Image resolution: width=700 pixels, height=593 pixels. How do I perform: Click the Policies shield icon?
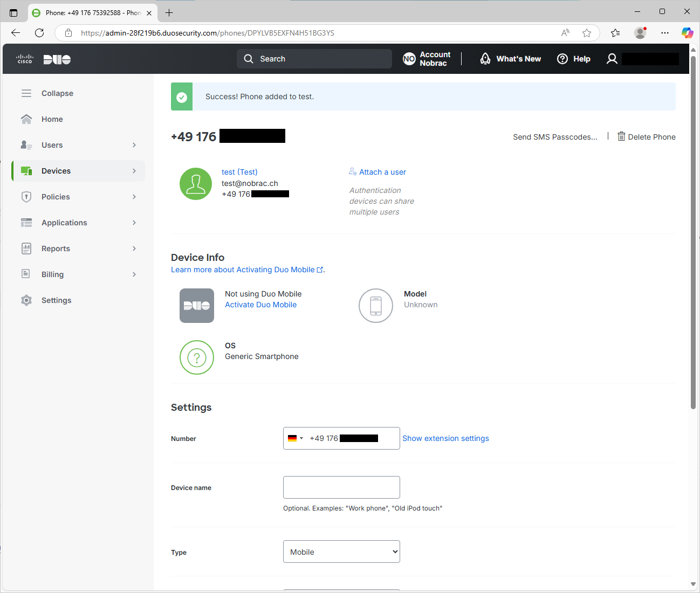tap(26, 197)
